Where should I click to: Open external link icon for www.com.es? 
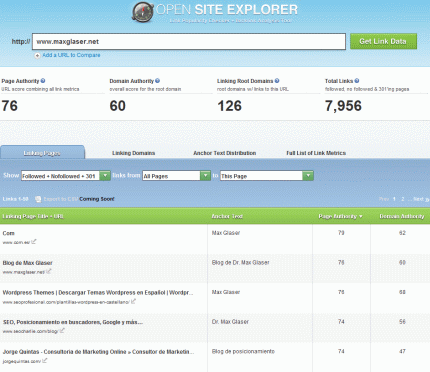click(x=34, y=242)
